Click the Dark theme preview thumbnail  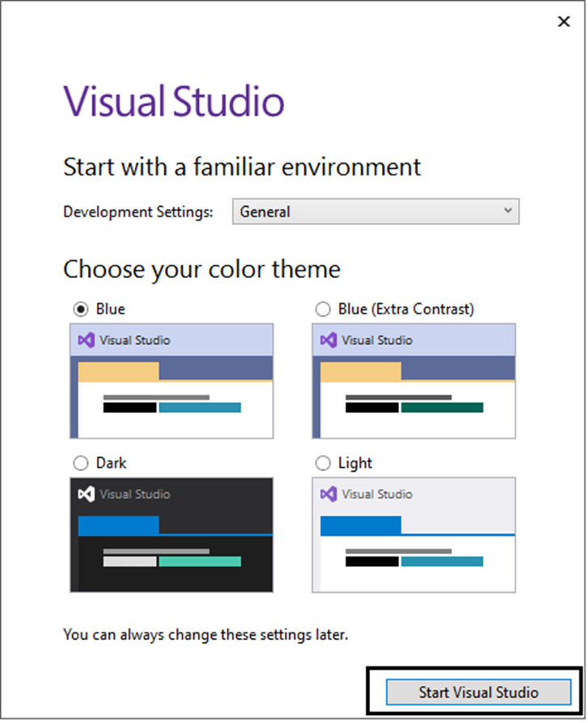172,536
